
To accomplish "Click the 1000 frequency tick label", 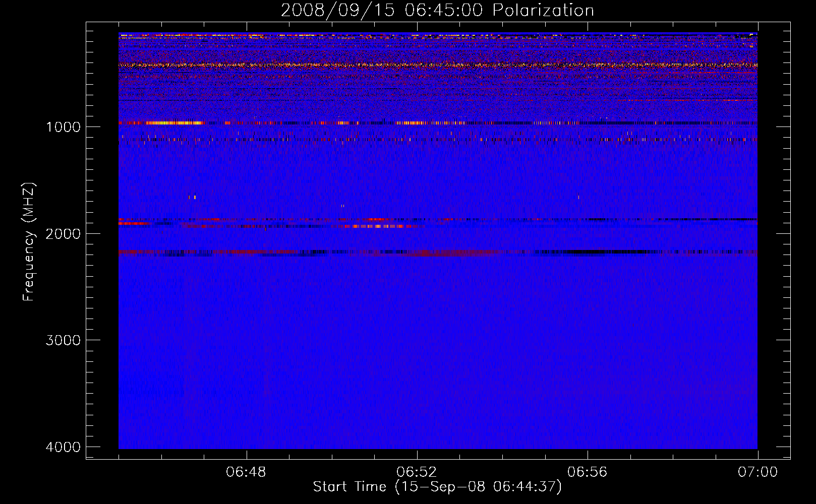I will tap(63, 127).
